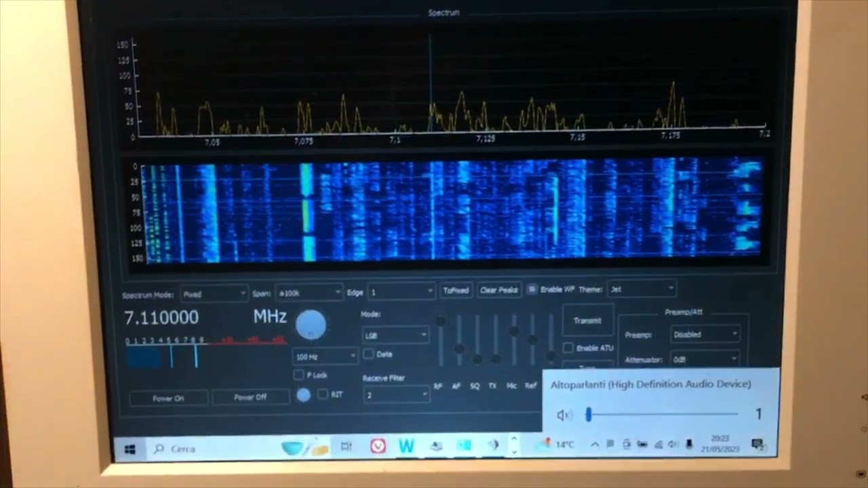Screen dimensions: 868x488
Task: Open the Spectrum Mode dropdown
Action: [214, 294]
